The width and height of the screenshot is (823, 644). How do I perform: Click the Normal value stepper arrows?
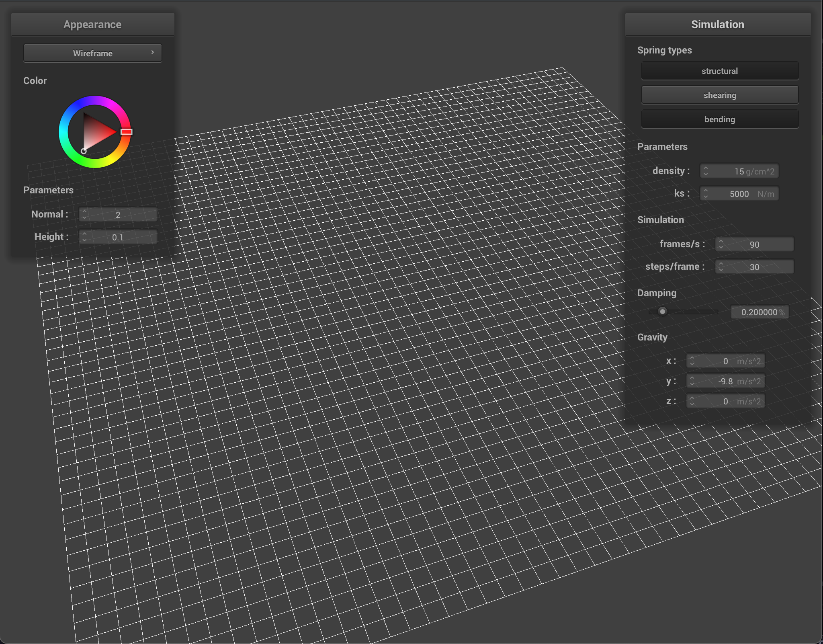tap(84, 214)
